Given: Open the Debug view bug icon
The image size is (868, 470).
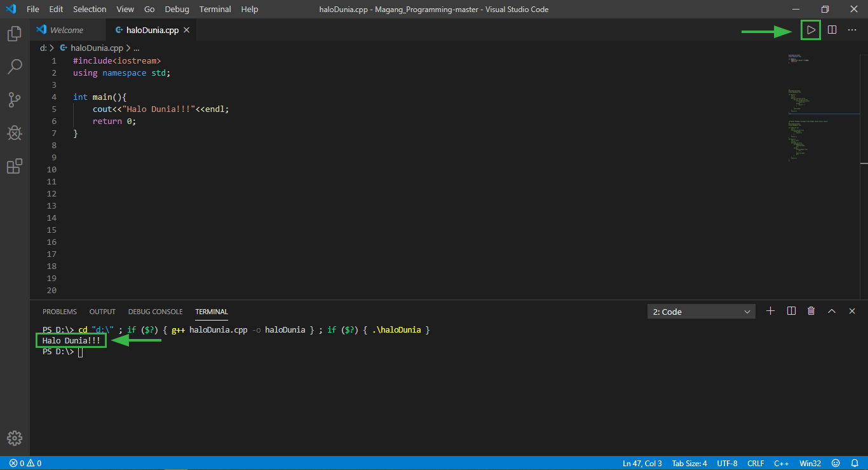Looking at the screenshot, I should [x=15, y=133].
